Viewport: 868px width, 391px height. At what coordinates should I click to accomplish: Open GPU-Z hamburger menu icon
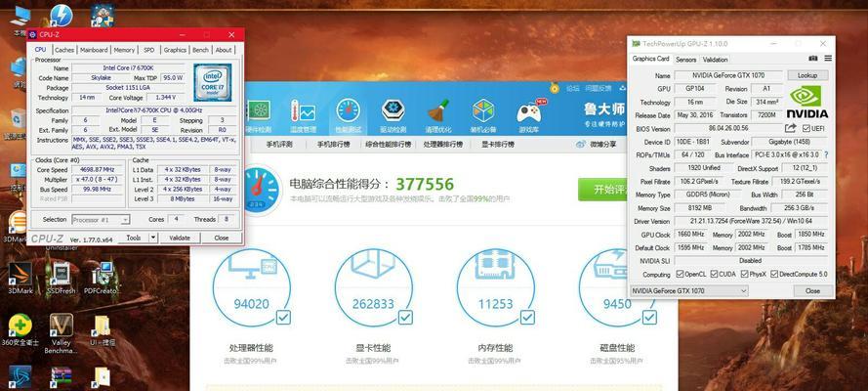828,58
